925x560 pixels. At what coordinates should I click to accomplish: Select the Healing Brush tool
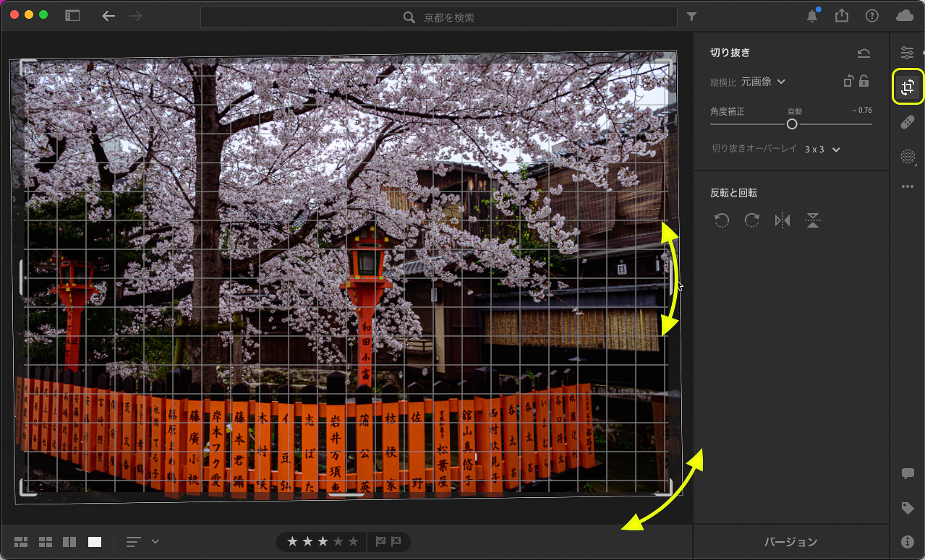(x=908, y=122)
